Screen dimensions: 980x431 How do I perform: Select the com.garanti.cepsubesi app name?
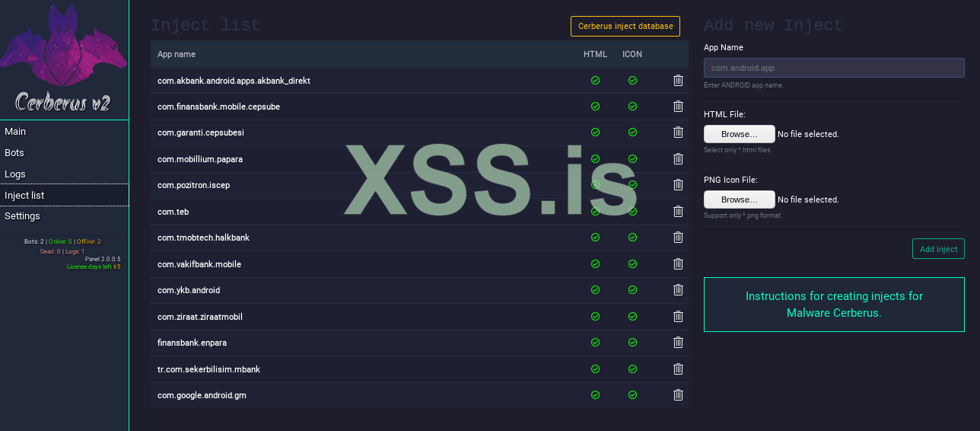pyautogui.click(x=201, y=132)
